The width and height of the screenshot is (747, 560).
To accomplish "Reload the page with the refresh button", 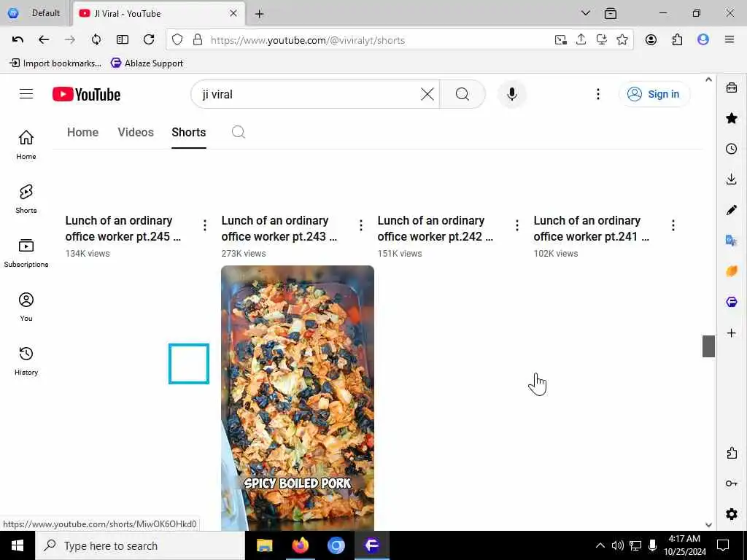I will 149,40.
